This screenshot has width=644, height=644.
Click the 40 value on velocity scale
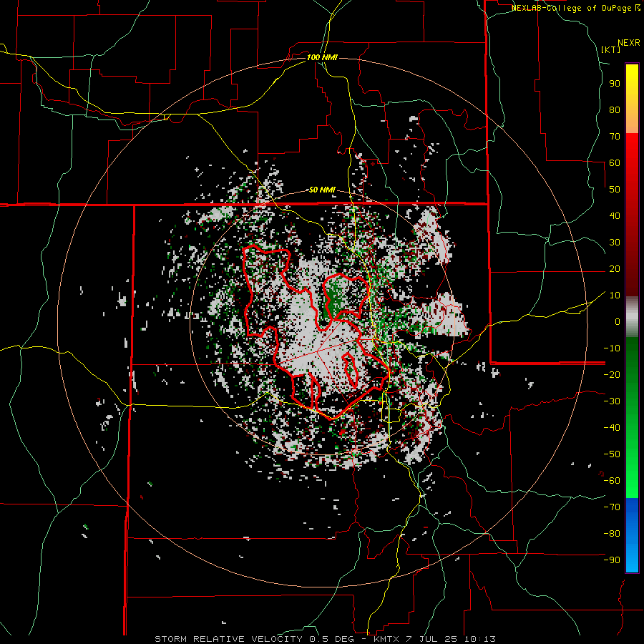coord(615,215)
